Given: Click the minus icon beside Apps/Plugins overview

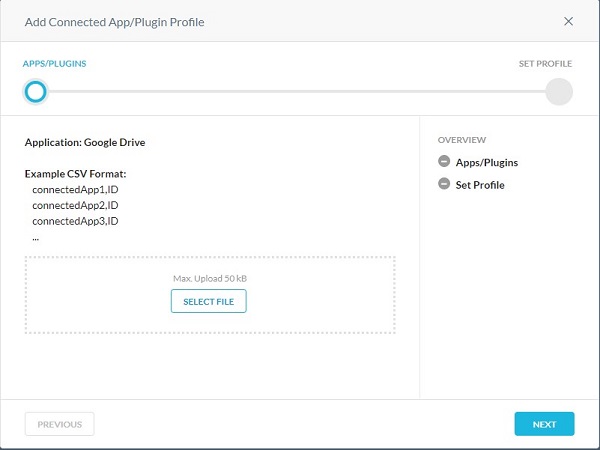Looking at the screenshot, I should click(444, 161).
